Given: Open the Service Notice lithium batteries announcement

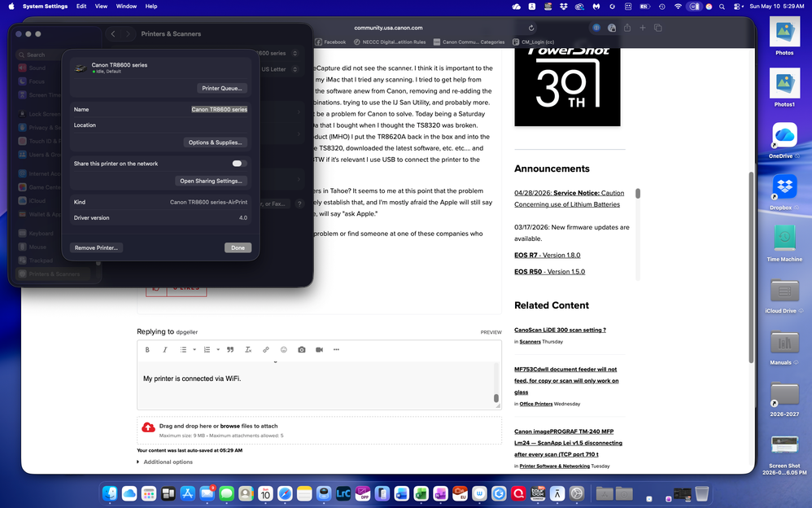Looking at the screenshot, I should [569, 199].
